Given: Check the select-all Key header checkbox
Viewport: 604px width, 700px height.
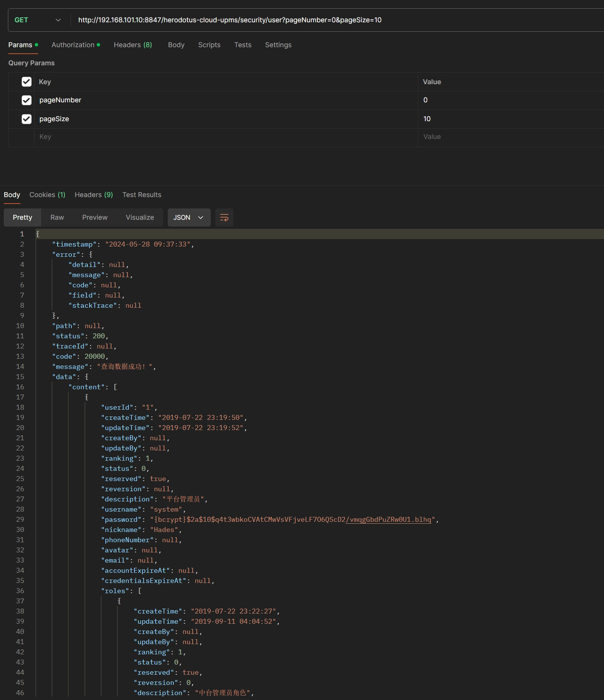Looking at the screenshot, I should tap(26, 82).
